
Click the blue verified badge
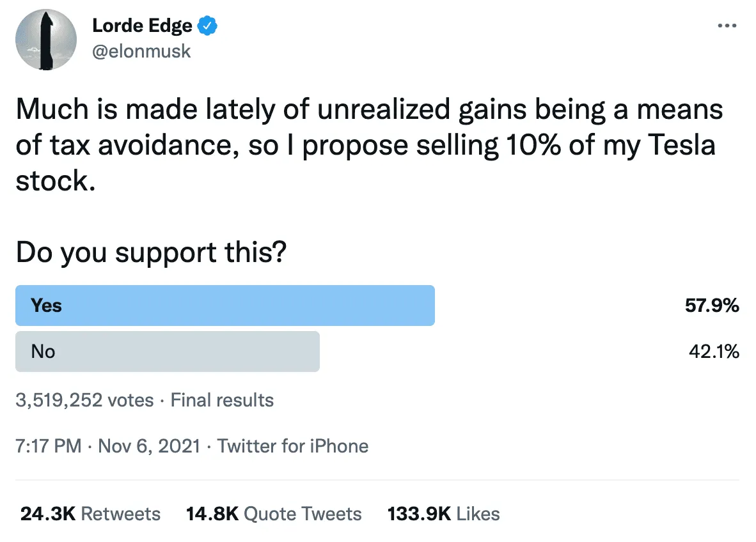click(208, 26)
